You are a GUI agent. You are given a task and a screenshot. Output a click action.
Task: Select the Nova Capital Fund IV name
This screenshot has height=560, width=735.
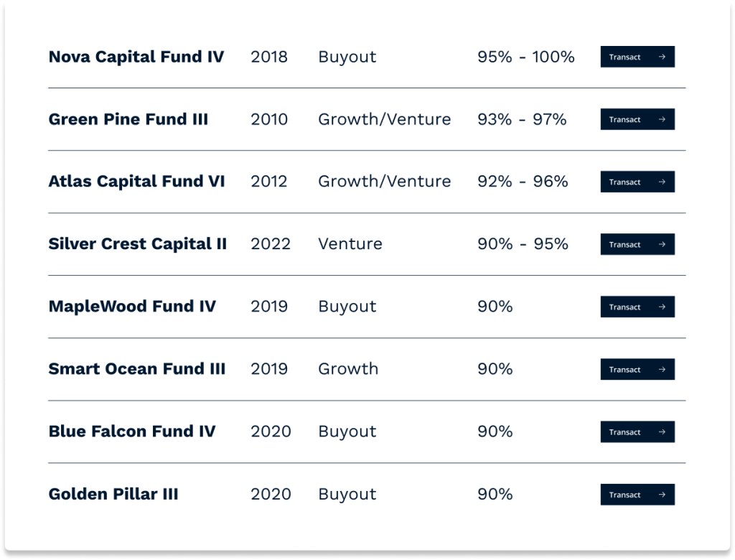[x=136, y=57]
